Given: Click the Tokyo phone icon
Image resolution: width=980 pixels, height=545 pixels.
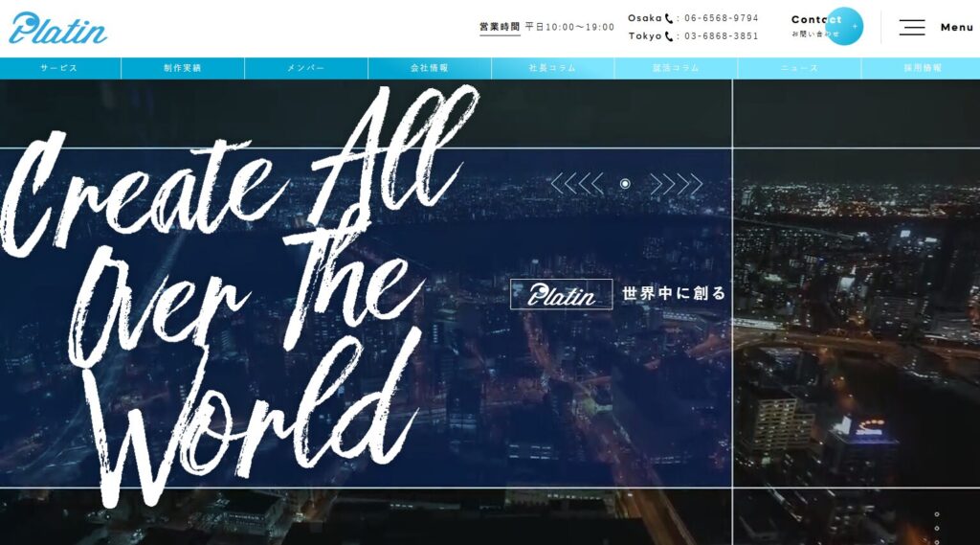Looking at the screenshot, I should pos(669,36).
